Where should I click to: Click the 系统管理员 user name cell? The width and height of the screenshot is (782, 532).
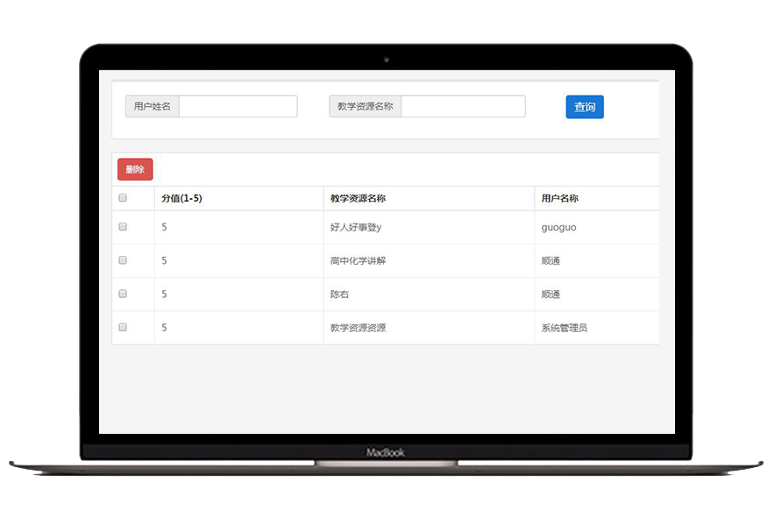tap(565, 328)
